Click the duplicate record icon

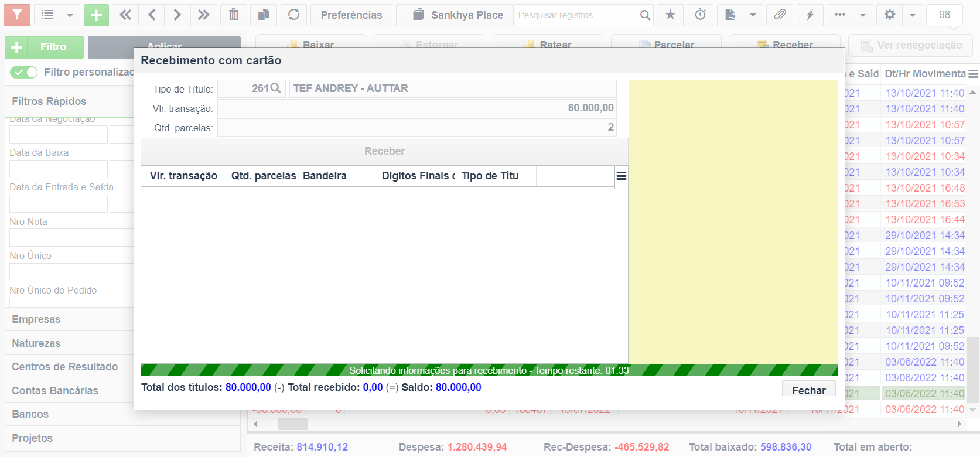point(264,15)
